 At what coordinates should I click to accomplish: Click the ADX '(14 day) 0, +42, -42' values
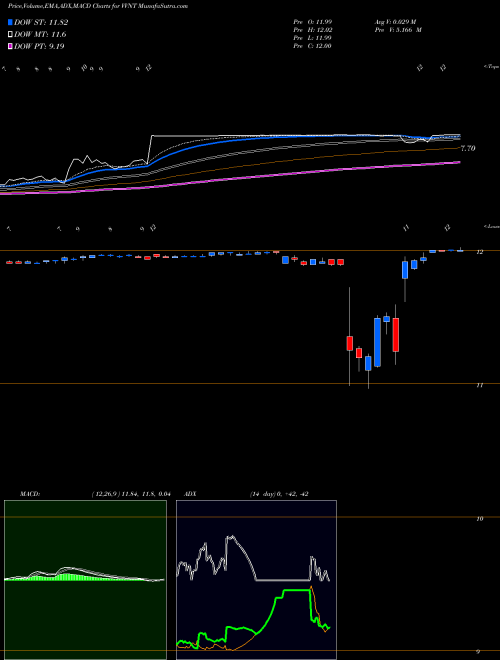point(279,494)
